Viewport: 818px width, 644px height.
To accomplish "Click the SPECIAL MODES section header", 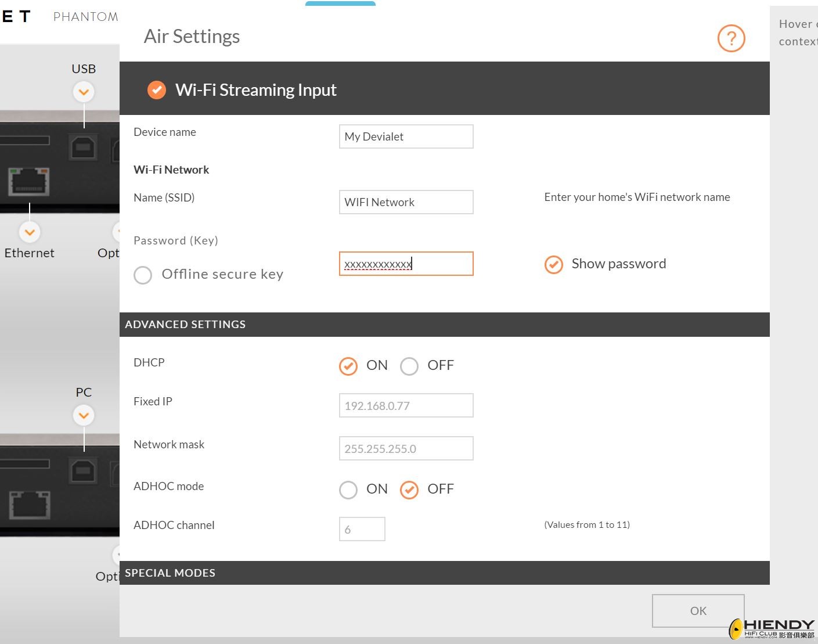I will pyautogui.click(x=445, y=573).
